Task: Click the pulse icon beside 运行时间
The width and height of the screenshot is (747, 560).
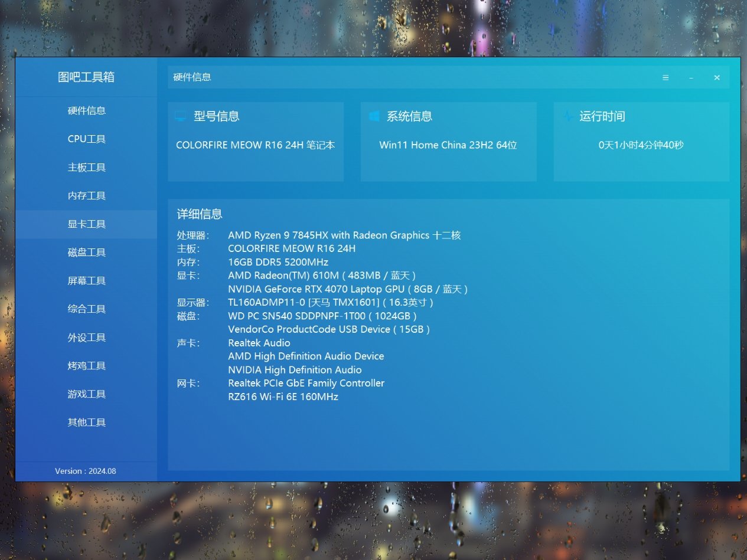Action: pyautogui.click(x=567, y=116)
